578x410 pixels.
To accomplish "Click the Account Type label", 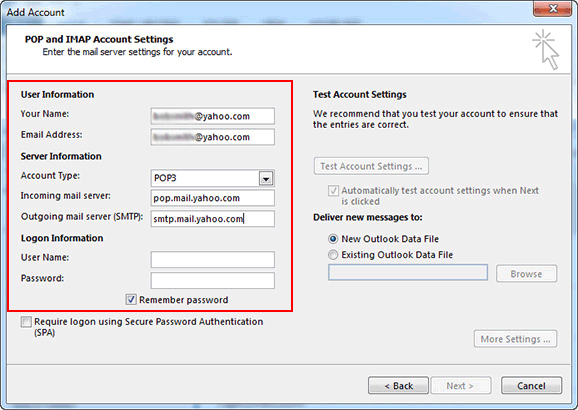I will [50, 176].
